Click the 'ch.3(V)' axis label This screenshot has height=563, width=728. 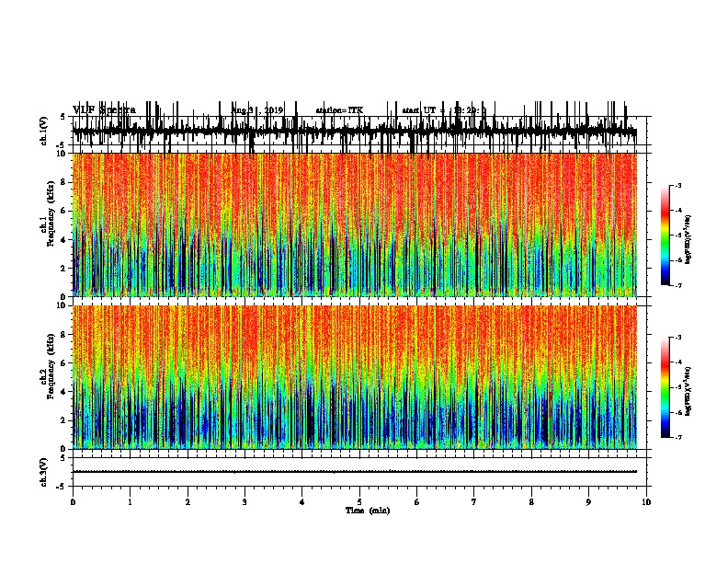coord(44,472)
